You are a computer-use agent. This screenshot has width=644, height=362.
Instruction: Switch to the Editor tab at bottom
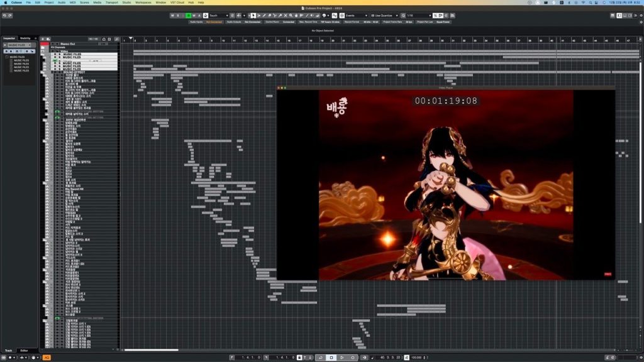tap(24, 351)
